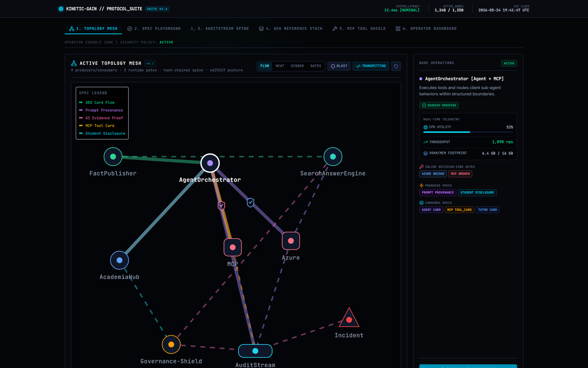Click the CPU utility chip icon

tap(426, 127)
